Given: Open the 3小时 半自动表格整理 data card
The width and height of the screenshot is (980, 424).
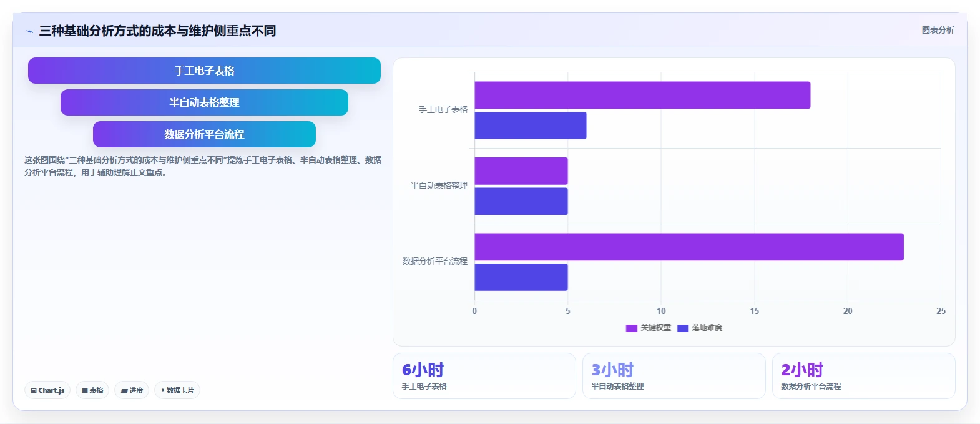Looking at the screenshot, I should 674,376.
